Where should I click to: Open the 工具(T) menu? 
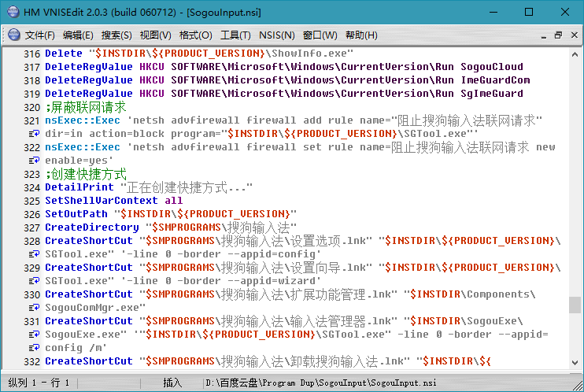coord(235,35)
